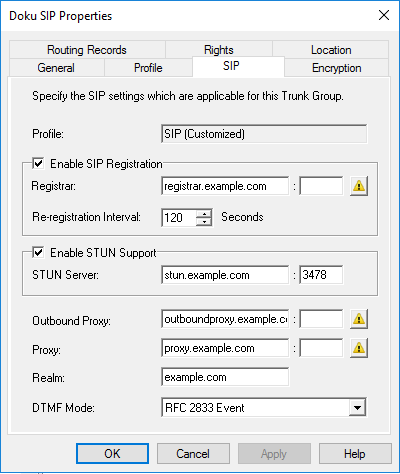Uncheck Enable SIP Registration checkbox
This screenshot has height=474, width=400.
tap(38, 164)
